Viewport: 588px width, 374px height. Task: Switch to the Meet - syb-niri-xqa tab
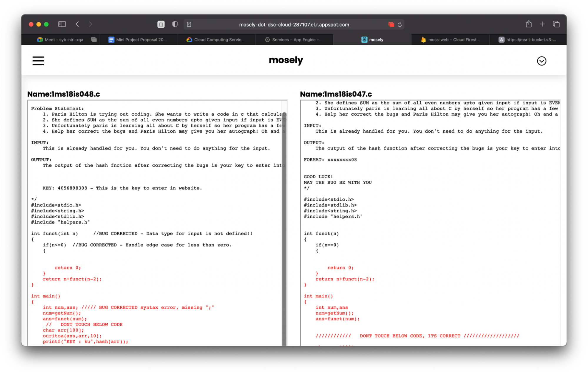point(60,40)
